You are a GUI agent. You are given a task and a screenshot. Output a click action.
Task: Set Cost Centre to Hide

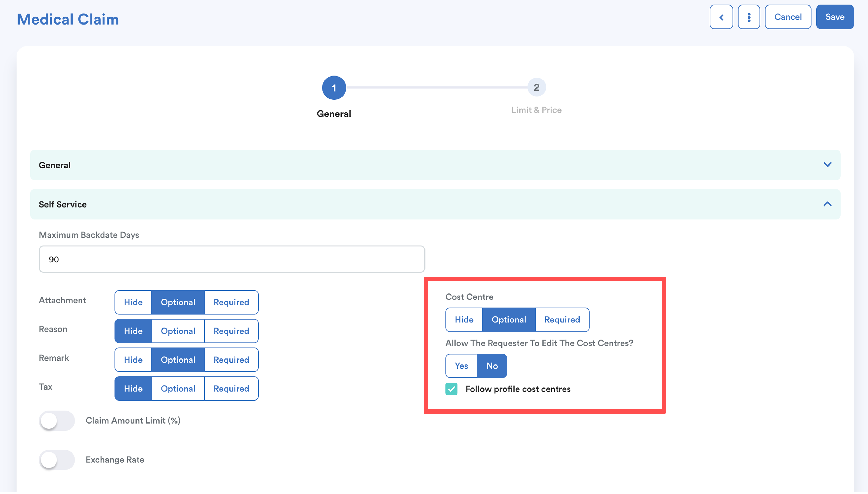(464, 320)
